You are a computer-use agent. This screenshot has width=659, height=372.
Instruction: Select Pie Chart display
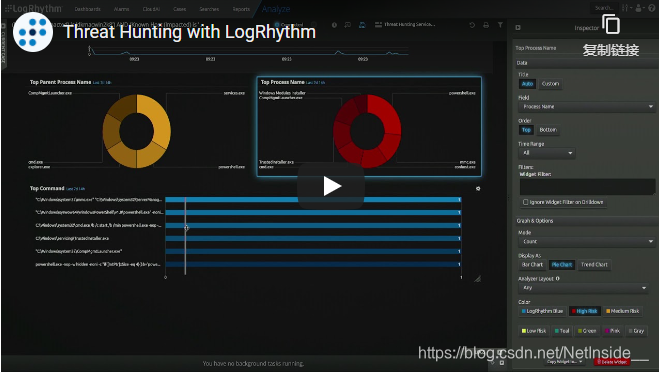561,265
